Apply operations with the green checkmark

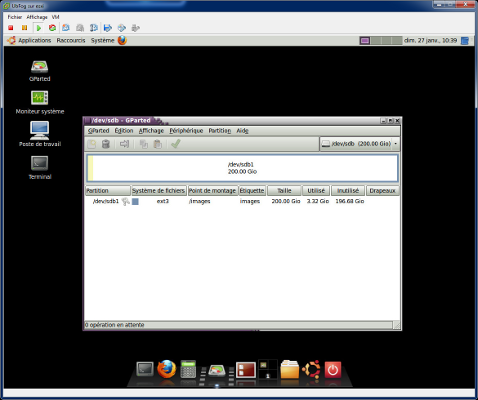[x=176, y=144]
